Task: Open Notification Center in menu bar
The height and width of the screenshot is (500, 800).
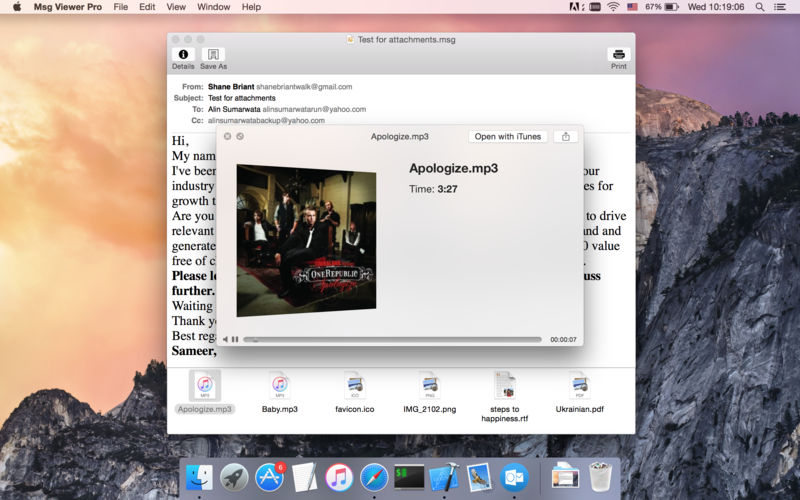Action: click(x=780, y=7)
